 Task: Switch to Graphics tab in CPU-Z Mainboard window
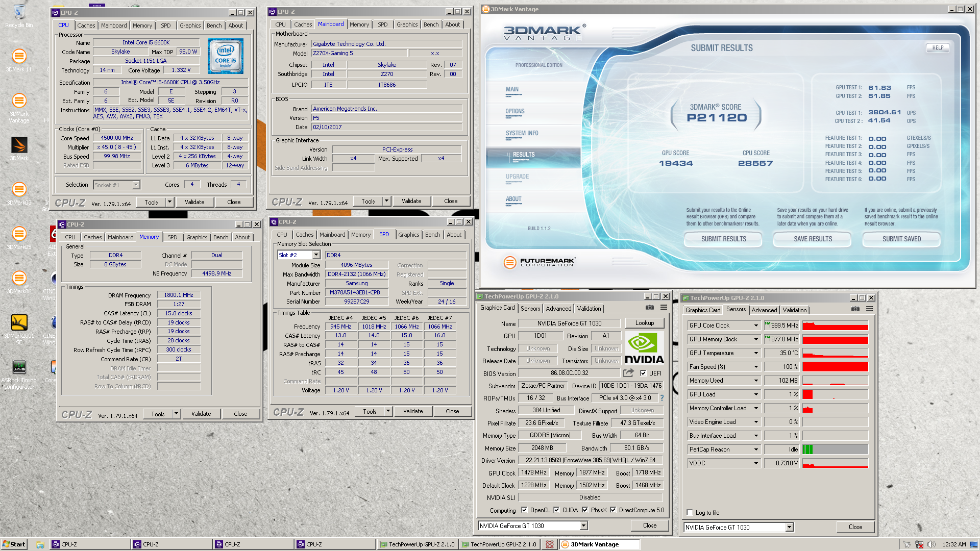407,24
